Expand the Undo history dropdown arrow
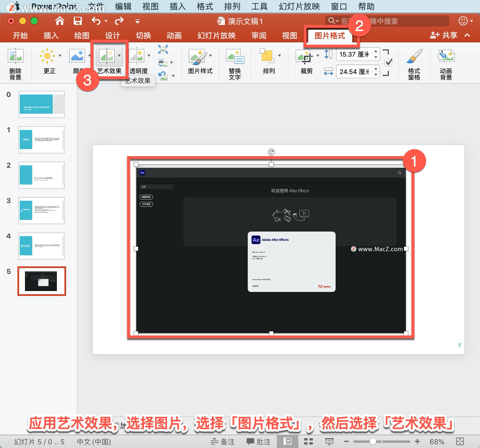This screenshot has height=448, width=480. tap(106, 21)
